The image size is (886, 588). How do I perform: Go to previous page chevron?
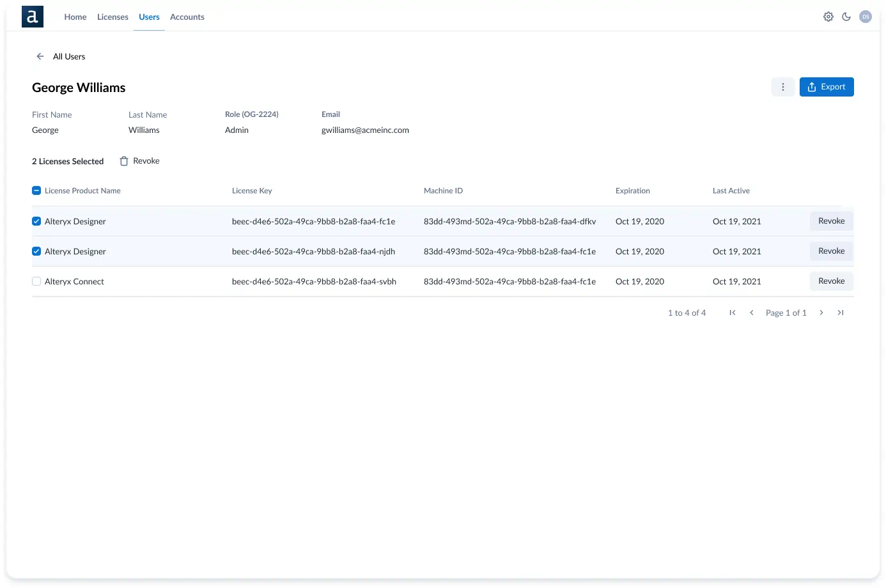pyautogui.click(x=752, y=313)
